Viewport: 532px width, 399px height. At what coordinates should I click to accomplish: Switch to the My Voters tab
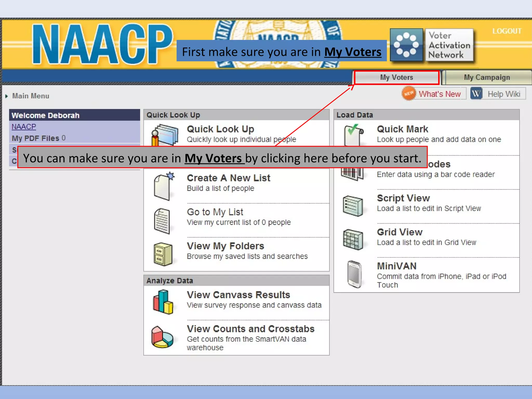[396, 77]
